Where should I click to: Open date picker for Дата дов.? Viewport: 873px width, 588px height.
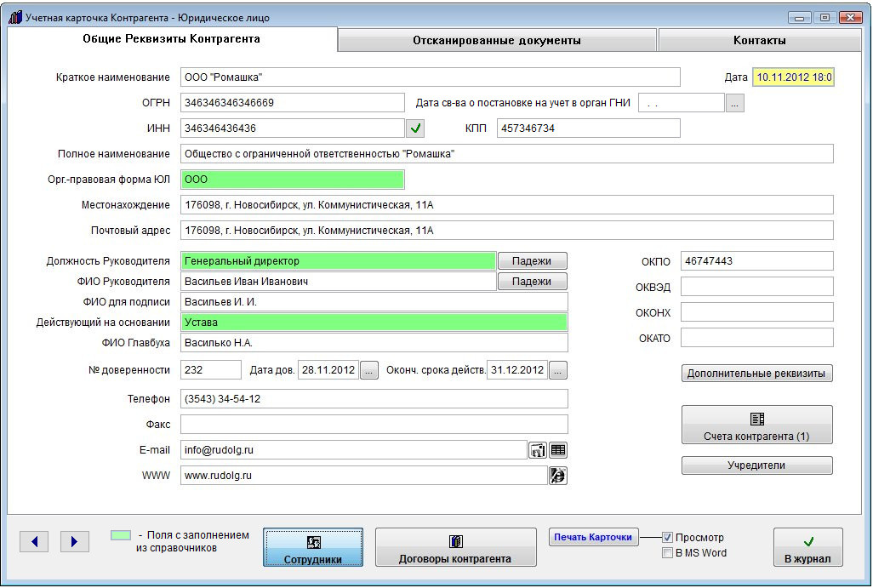(368, 370)
